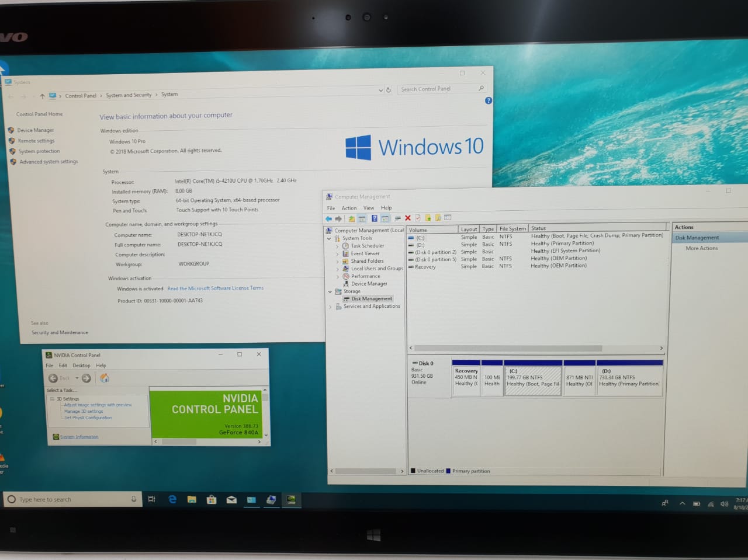Viewport: 748px width, 560px height.
Task: Open File Explorer from taskbar
Action: [192, 499]
